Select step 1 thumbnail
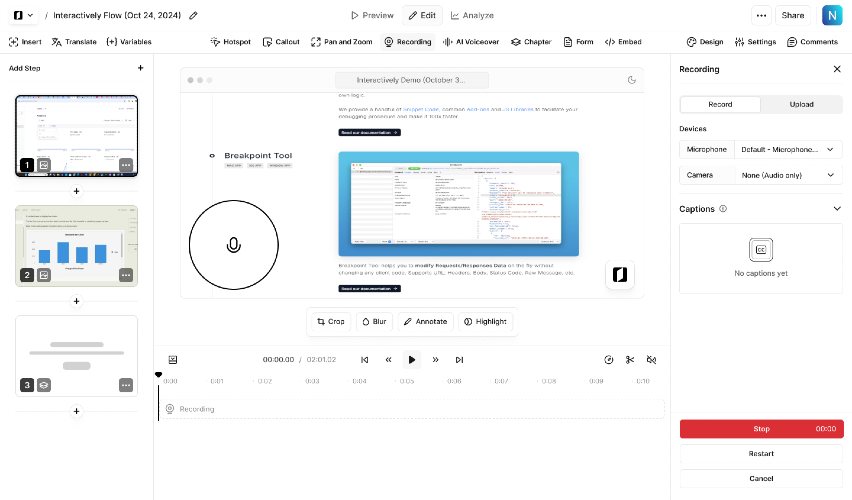 [x=77, y=136]
